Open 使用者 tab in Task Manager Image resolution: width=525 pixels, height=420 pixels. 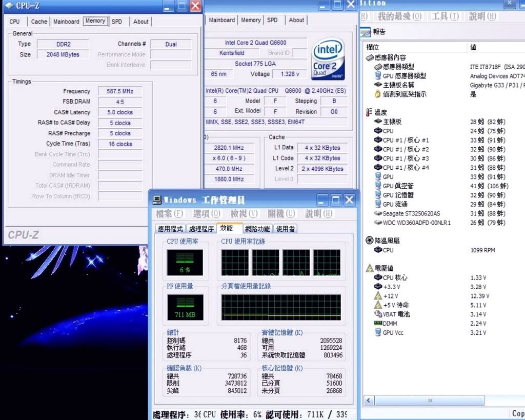coord(286,229)
